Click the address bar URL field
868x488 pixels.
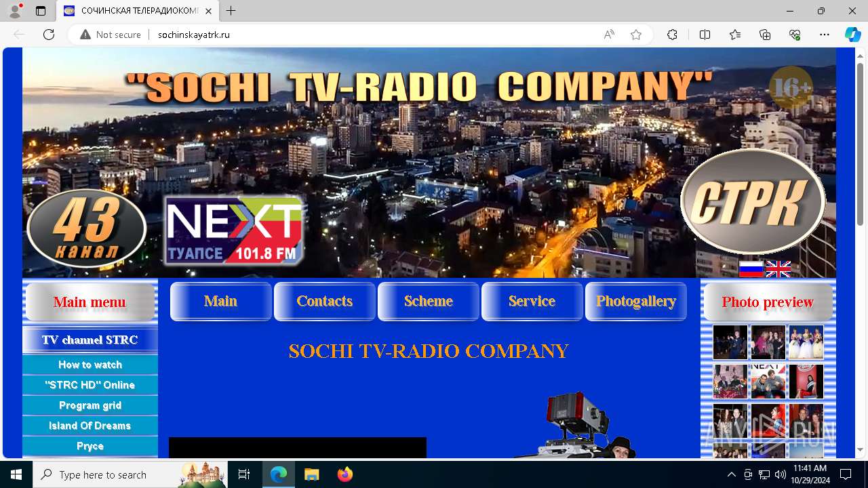pos(373,35)
